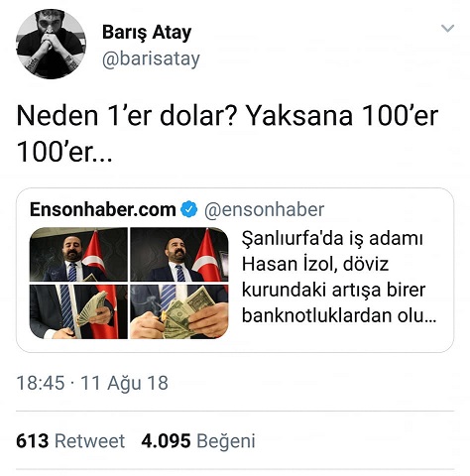This screenshot has height=476, width=470.
Task: Open the @barisatay handle
Action: click(x=151, y=59)
